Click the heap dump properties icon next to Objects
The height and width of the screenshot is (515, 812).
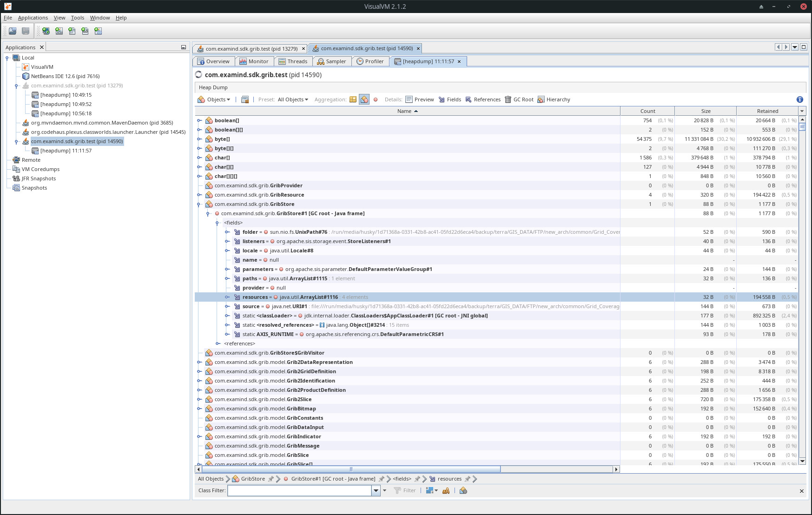coord(245,99)
